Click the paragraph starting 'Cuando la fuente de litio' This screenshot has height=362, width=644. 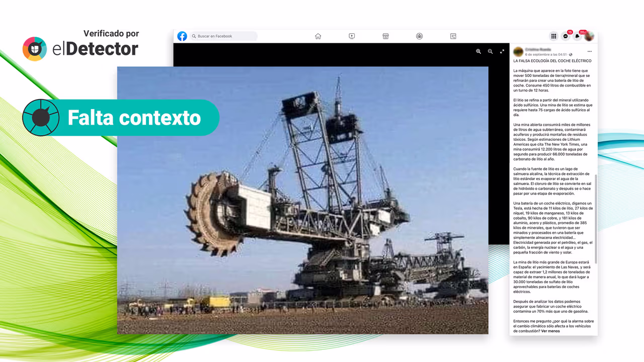click(552, 181)
